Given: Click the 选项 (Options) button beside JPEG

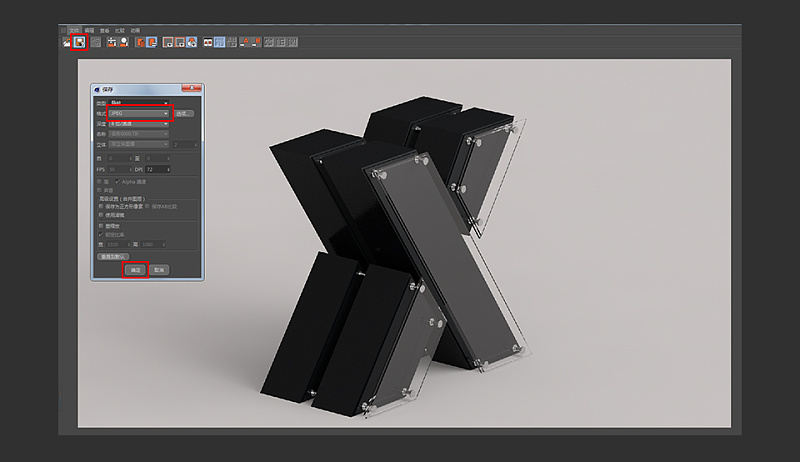Looking at the screenshot, I should pyautogui.click(x=183, y=113).
